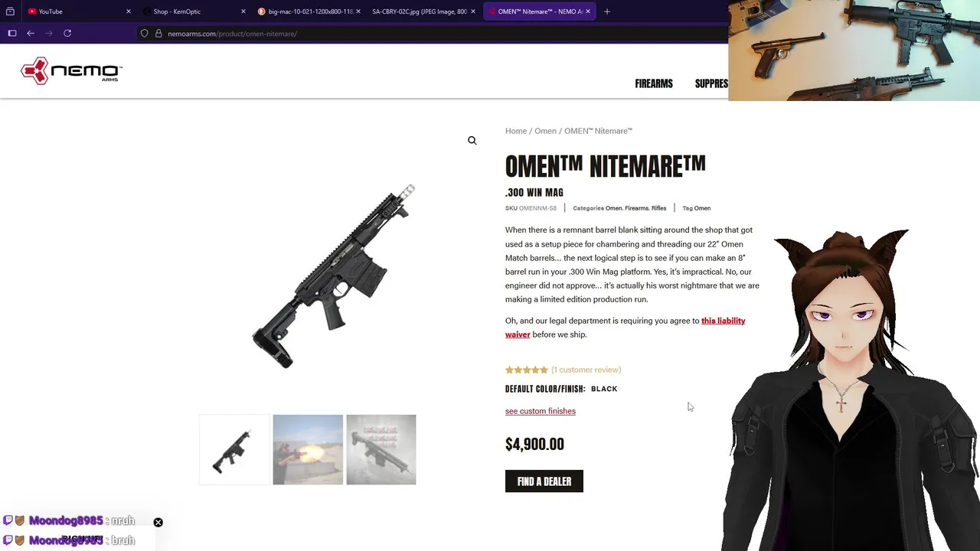Click the address bar URL field
This screenshot has width=980, height=551.
coord(429,34)
